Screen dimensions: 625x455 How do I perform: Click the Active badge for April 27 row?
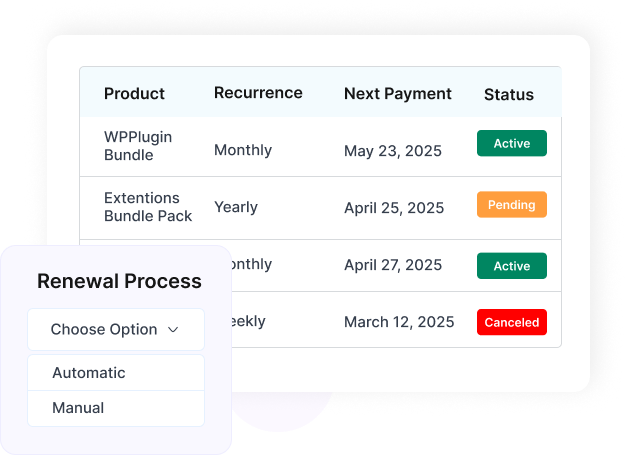coord(512,266)
